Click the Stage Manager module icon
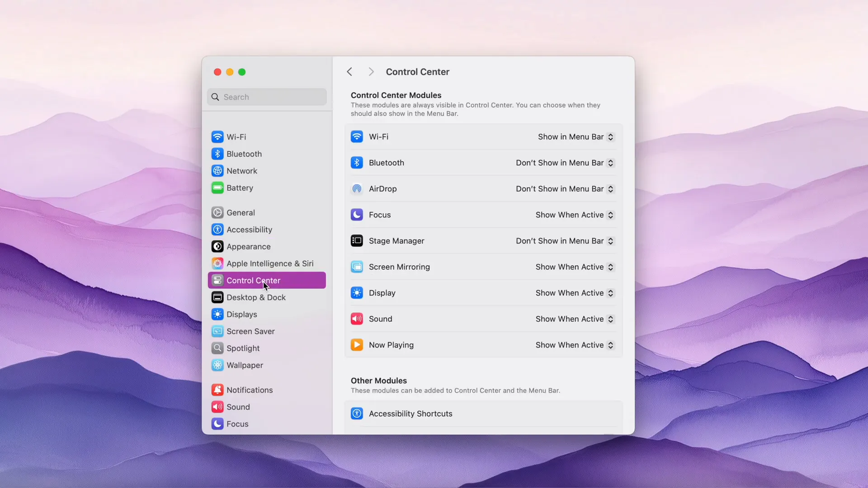Screen dimensions: 868x488 357,241
